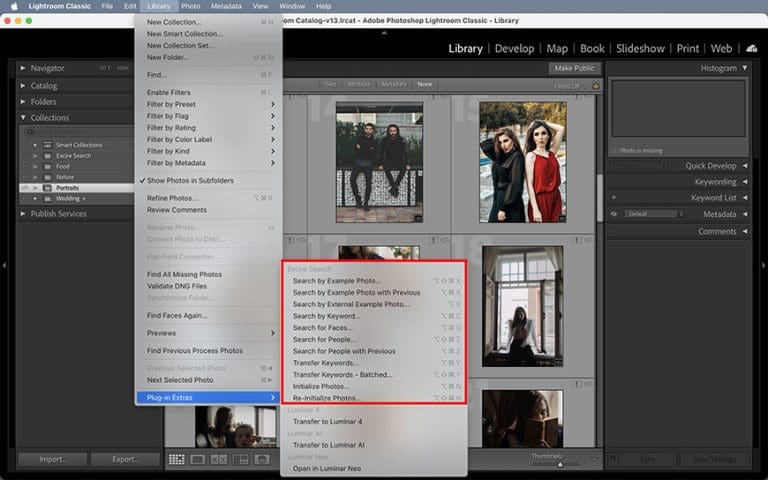
Task: Switch to Loupe view icon in toolbar
Action: [x=198, y=459]
